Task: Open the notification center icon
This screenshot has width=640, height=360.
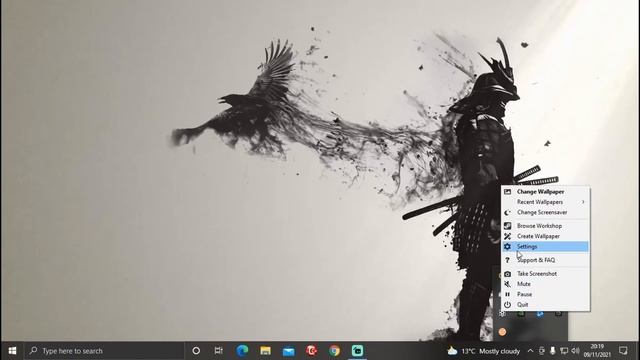Action: 623,351
